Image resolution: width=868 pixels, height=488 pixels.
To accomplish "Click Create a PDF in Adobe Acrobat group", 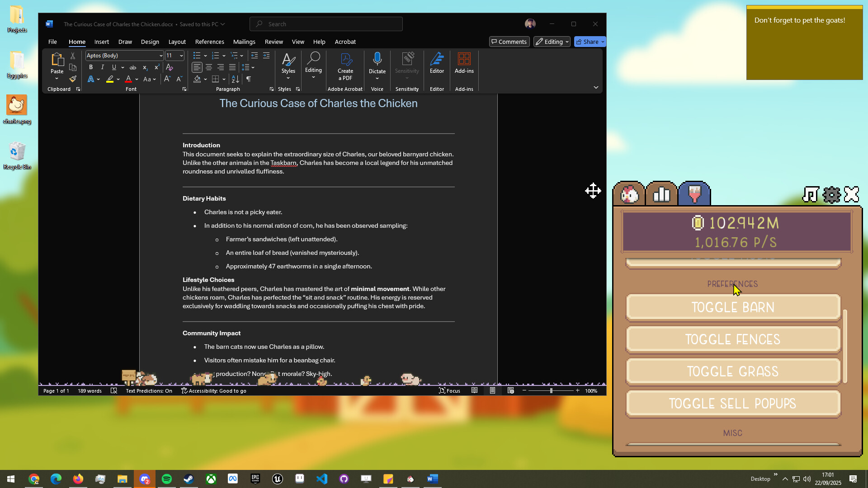I will 345,67.
